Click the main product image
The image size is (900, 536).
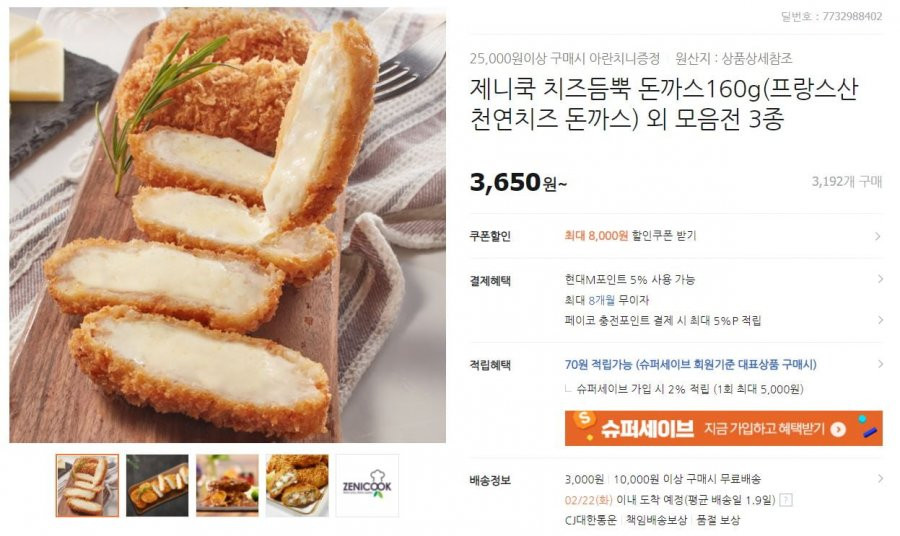227,225
